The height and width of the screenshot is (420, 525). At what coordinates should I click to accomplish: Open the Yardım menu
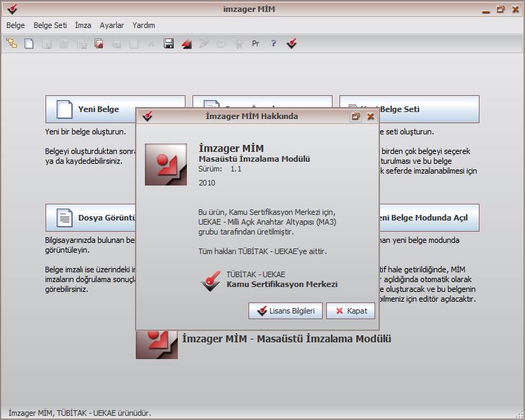click(x=143, y=25)
